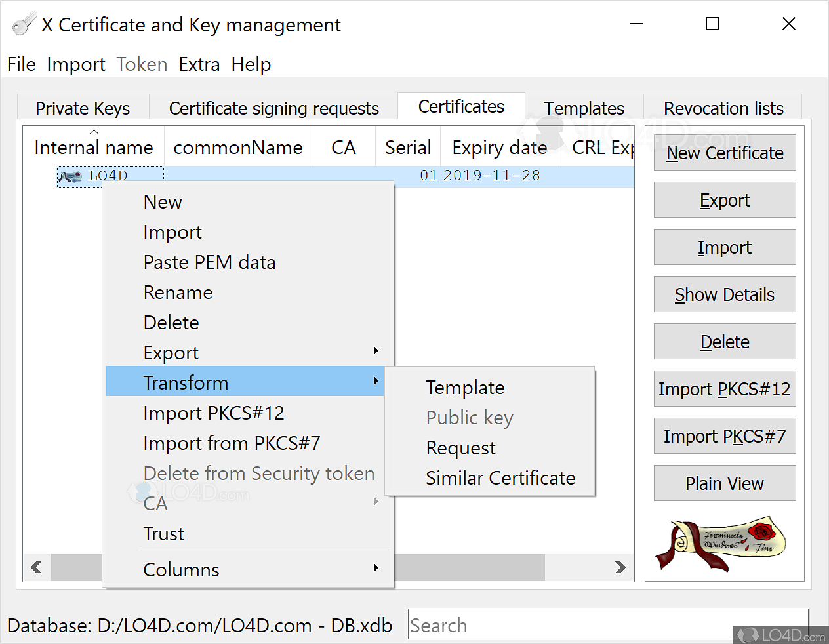Choose Request from the Transform submenu
This screenshot has height=644, width=829.
click(460, 448)
